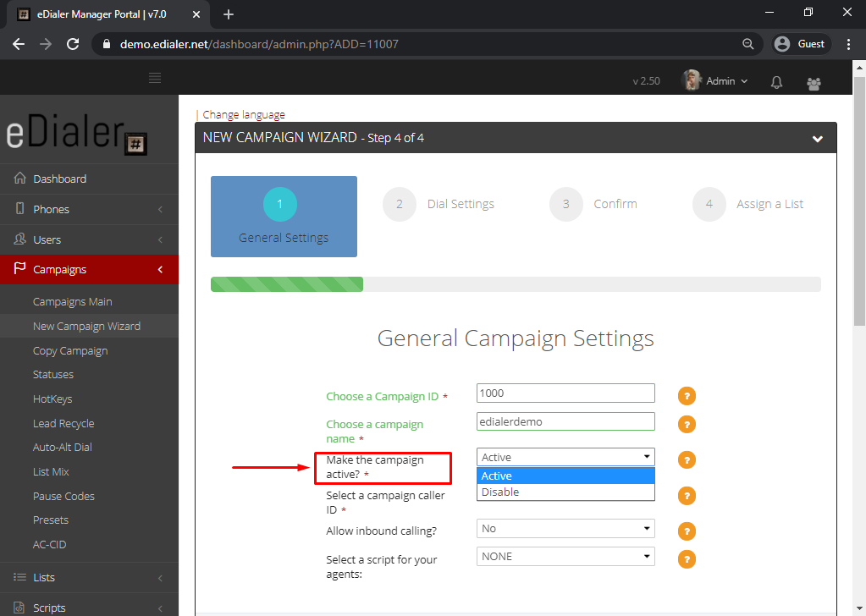Open Lead Recycle sidebar link
Viewport: 866px width, 616px height.
pos(63,423)
